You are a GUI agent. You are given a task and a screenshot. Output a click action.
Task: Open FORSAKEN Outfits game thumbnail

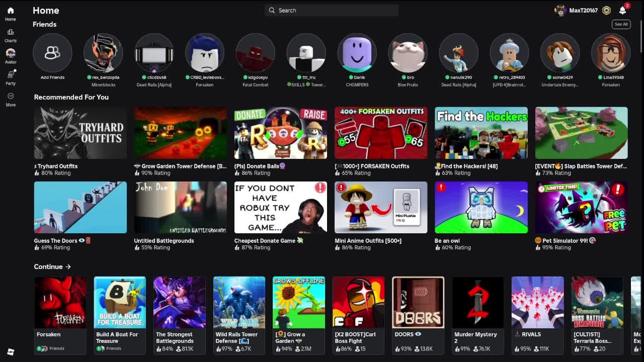381,133
